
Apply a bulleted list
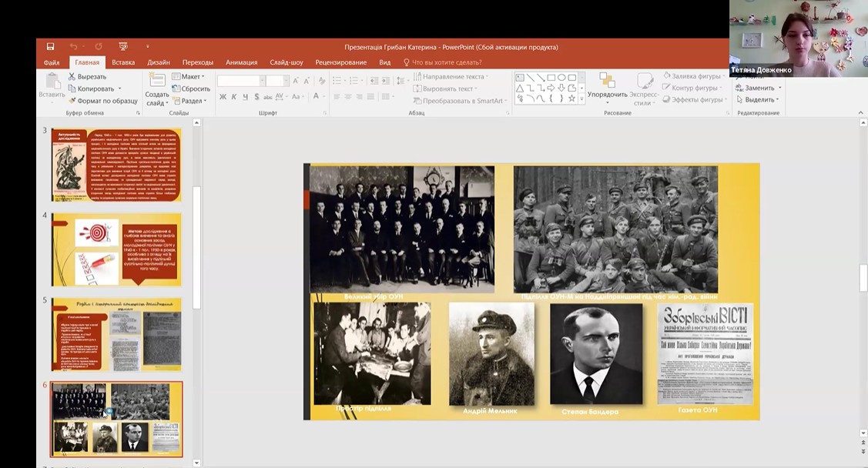pyautogui.click(x=338, y=81)
